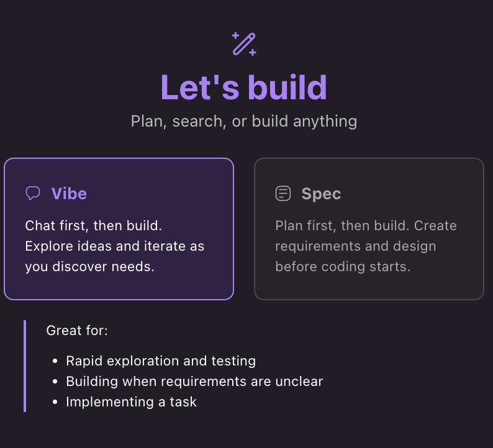The height and width of the screenshot is (448, 493).
Task: Click the "Vibe" title label
Action: point(69,194)
